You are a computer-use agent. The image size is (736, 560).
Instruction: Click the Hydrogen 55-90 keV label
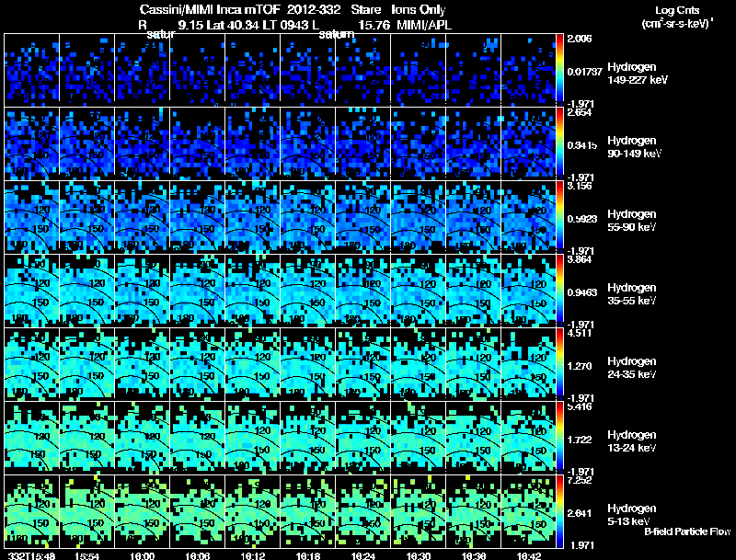click(x=632, y=221)
